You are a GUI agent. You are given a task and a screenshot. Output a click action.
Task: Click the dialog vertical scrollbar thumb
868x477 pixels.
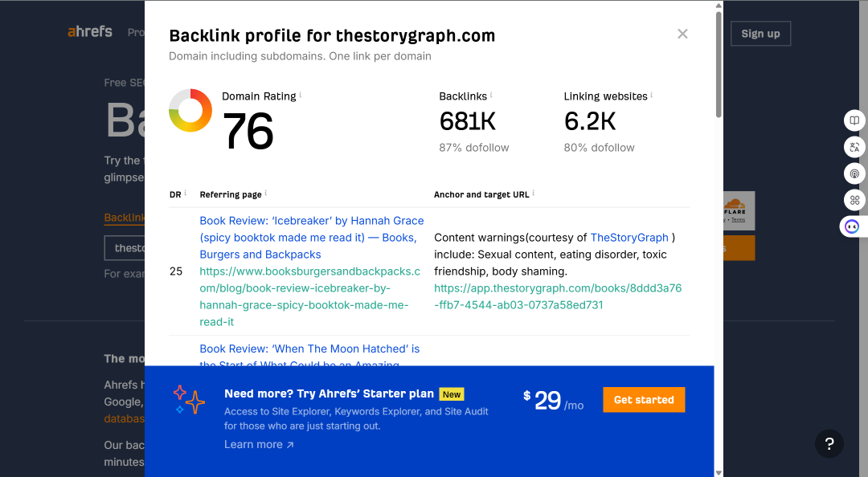719,64
